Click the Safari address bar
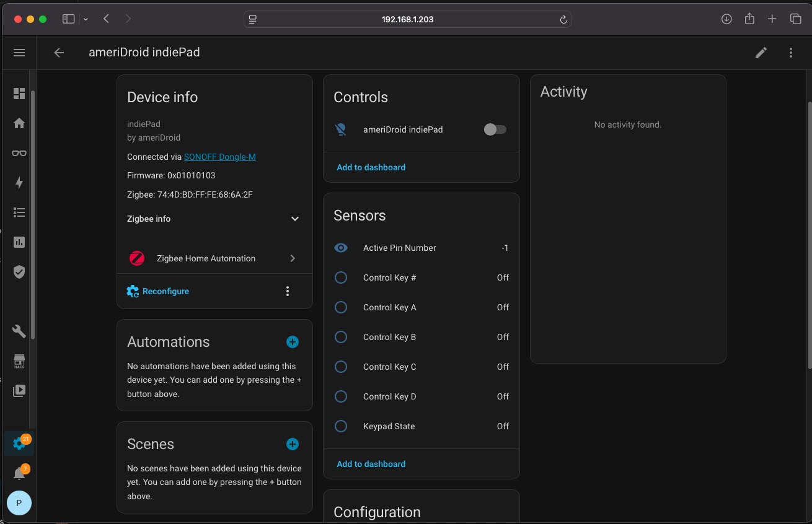The image size is (812, 524). pyautogui.click(x=407, y=19)
